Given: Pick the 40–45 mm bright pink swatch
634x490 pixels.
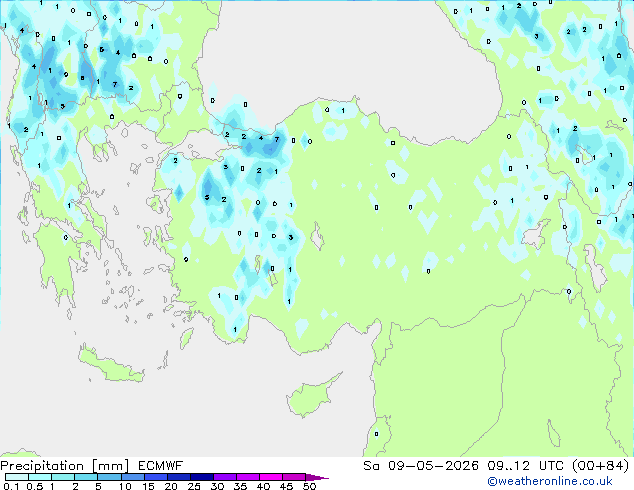Looking at the screenshot, I should coord(271,477).
